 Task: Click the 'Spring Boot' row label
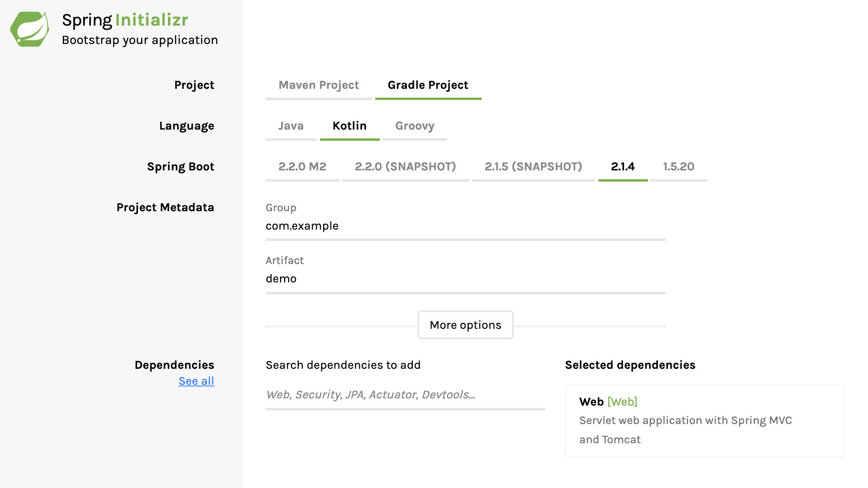pos(181,167)
